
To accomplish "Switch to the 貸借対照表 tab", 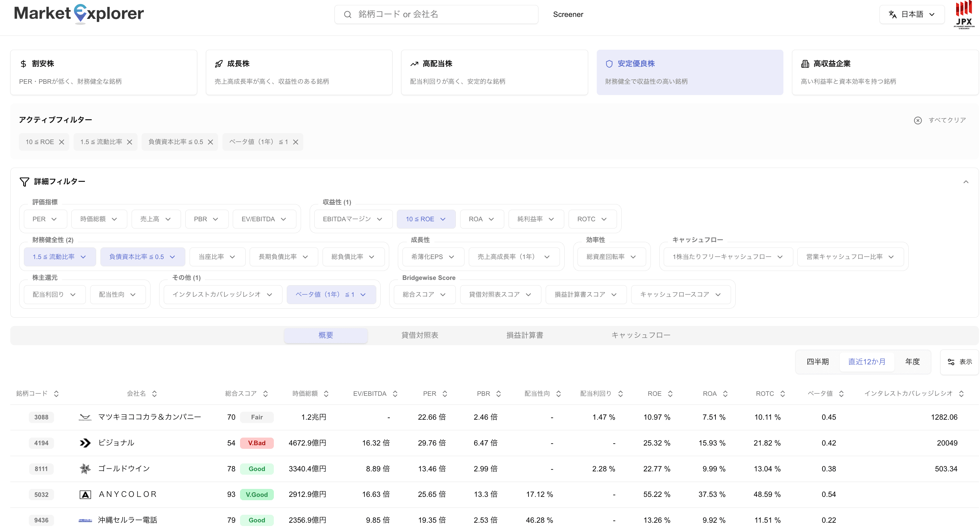I will (420, 335).
